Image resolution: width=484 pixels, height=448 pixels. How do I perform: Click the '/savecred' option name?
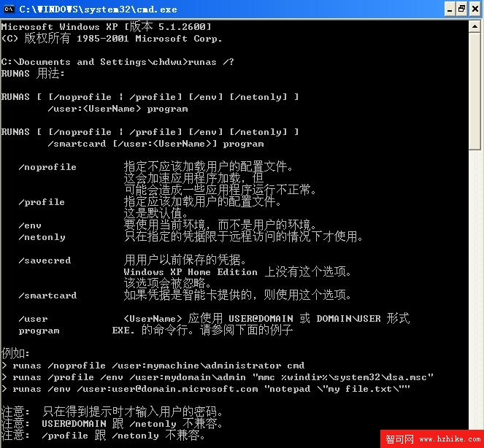(45, 260)
